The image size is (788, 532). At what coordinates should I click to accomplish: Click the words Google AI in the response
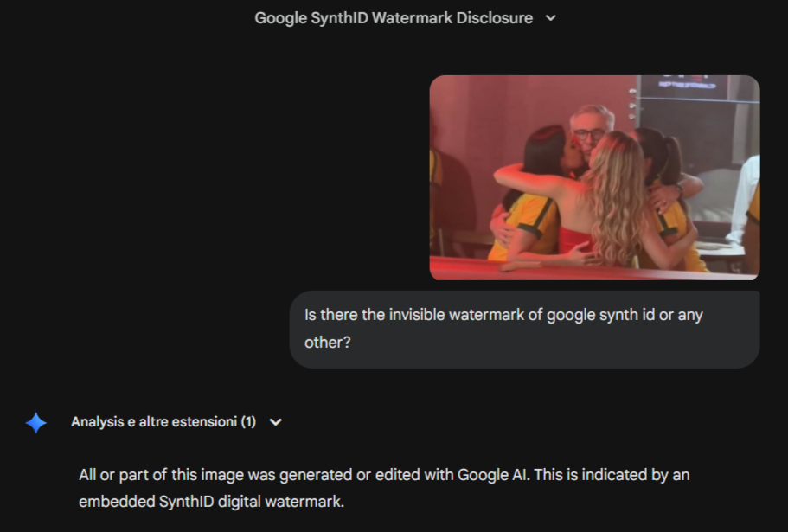click(492, 475)
